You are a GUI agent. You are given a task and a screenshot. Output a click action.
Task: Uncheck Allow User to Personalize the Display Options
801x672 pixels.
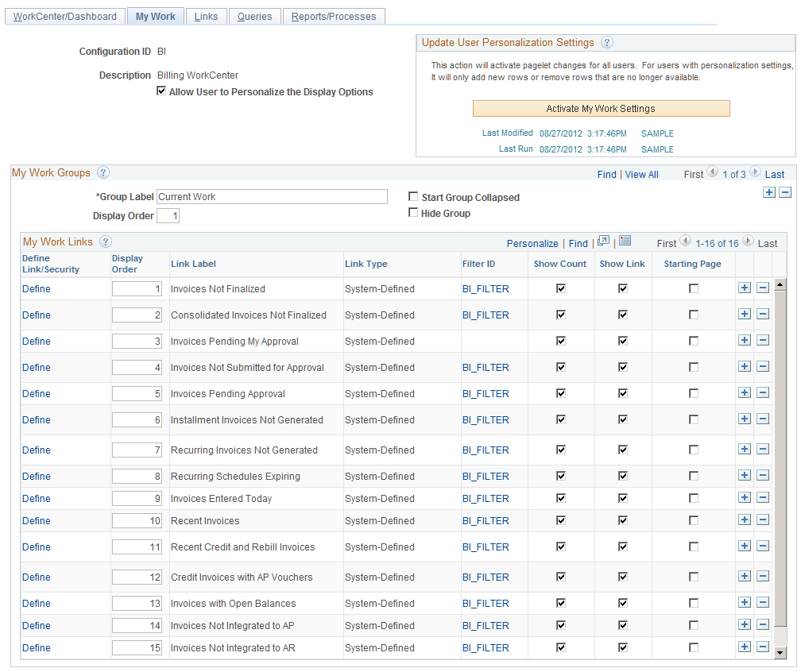coord(161,91)
